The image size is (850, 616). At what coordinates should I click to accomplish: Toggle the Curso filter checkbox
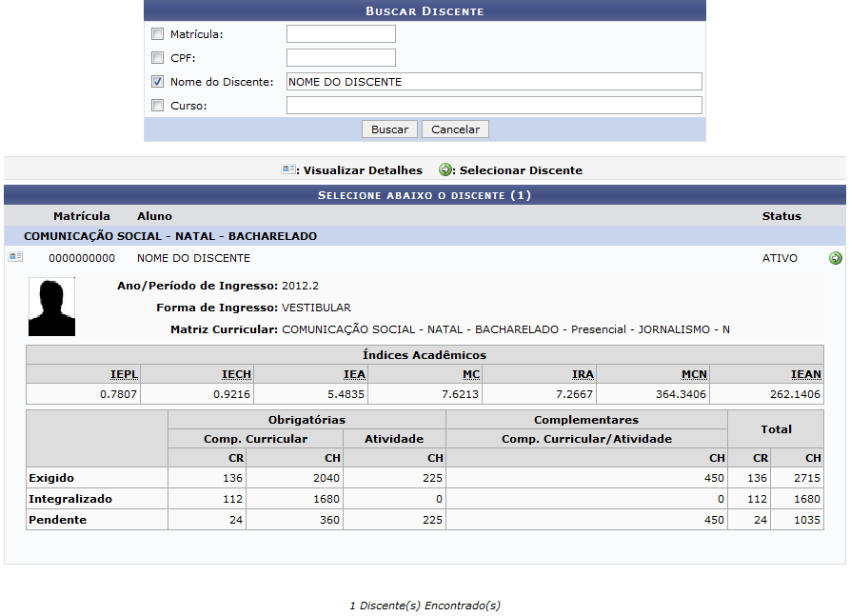pos(158,106)
